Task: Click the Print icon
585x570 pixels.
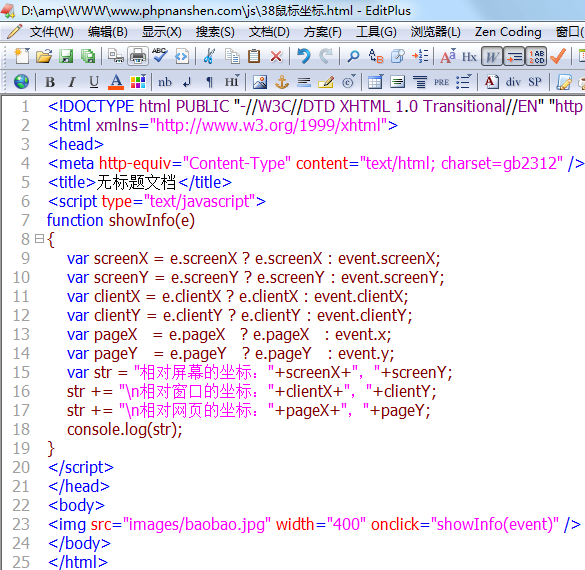Action: [x=138, y=56]
